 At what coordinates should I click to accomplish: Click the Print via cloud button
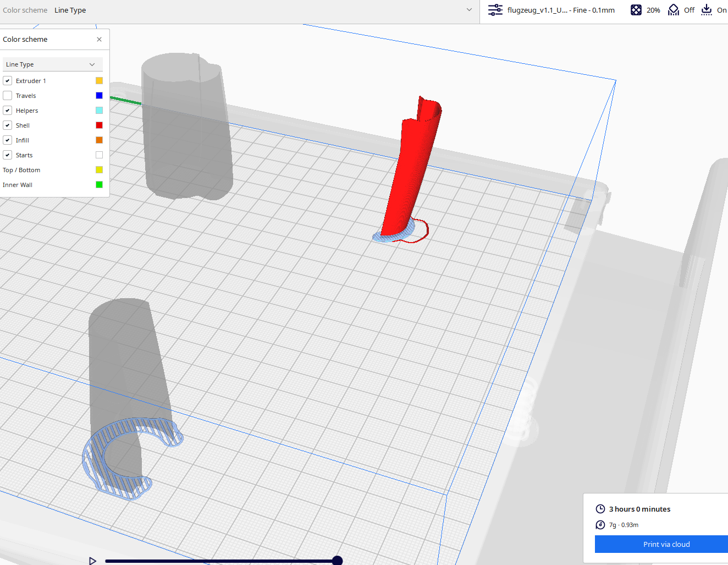tap(666, 544)
